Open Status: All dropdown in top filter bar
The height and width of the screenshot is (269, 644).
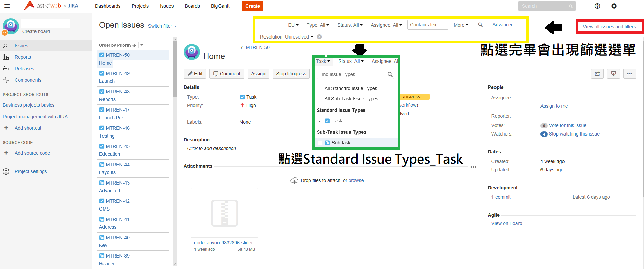tap(350, 25)
